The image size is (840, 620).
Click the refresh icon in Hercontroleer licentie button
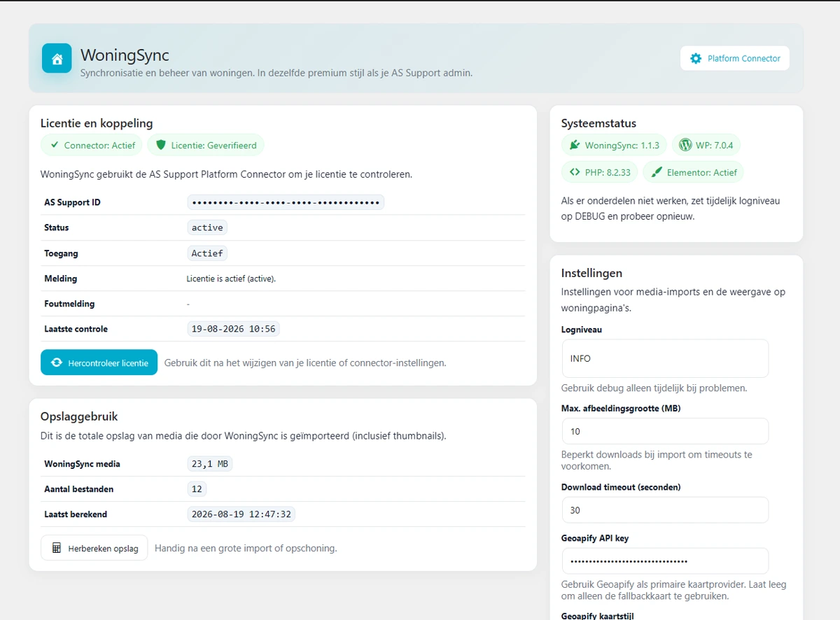tap(57, 363)
